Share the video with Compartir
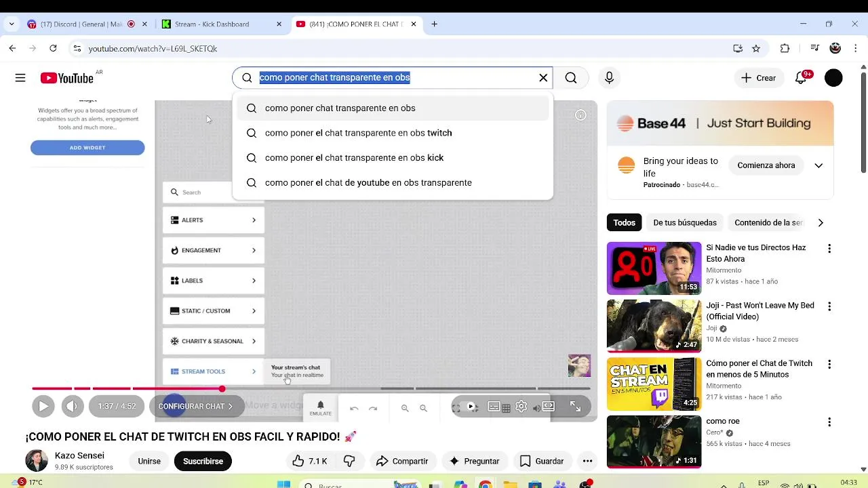The height and width of the screenshot is (488, 868). click(x=402, y=461)
